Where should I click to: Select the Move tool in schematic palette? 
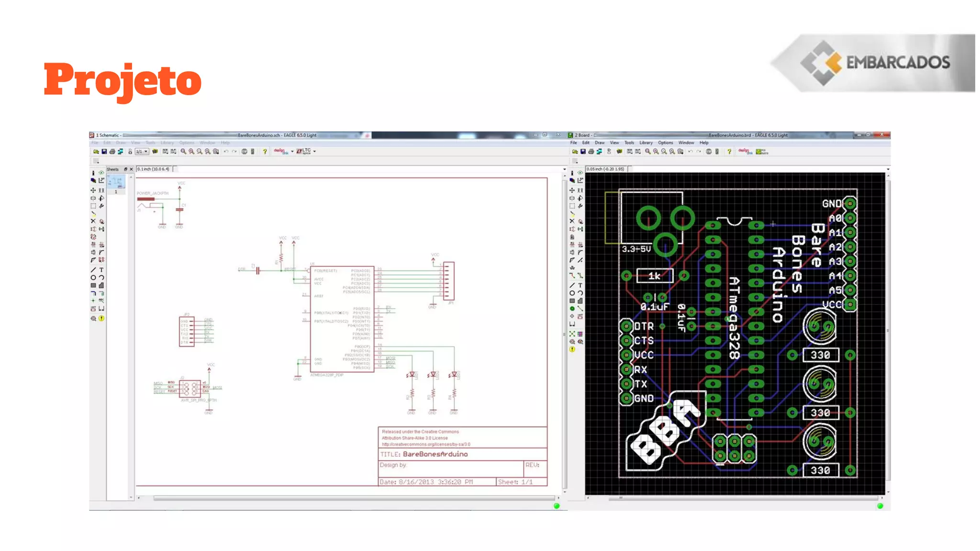pos(93,190)
